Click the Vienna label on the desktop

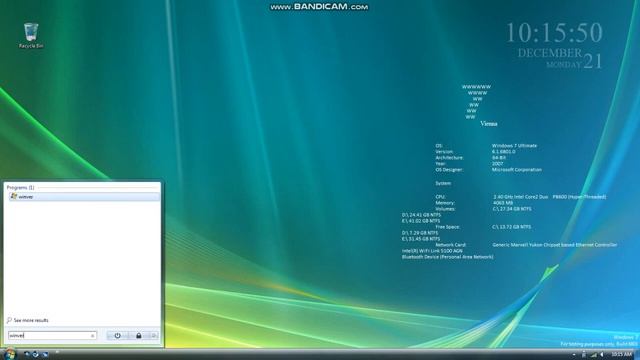489,123
